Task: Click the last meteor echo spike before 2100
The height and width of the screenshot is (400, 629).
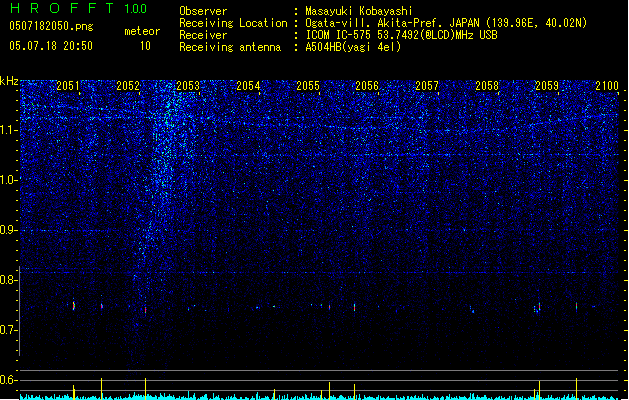Action: point(576,306)
